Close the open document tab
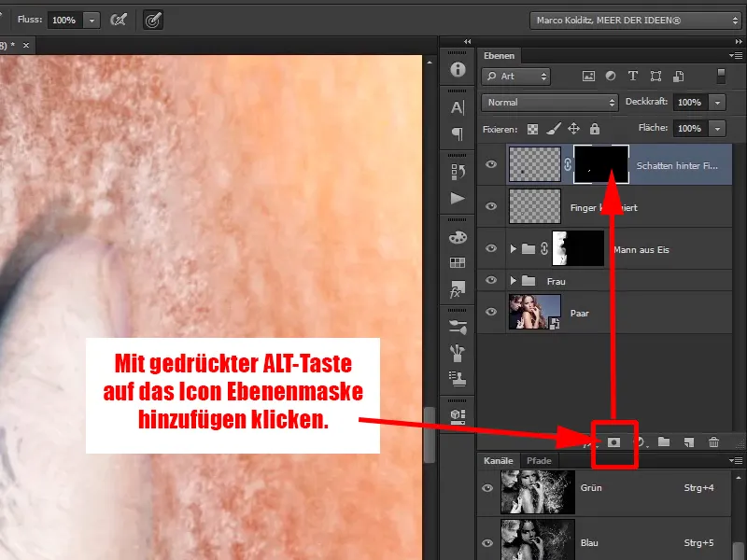 [26, 45]
